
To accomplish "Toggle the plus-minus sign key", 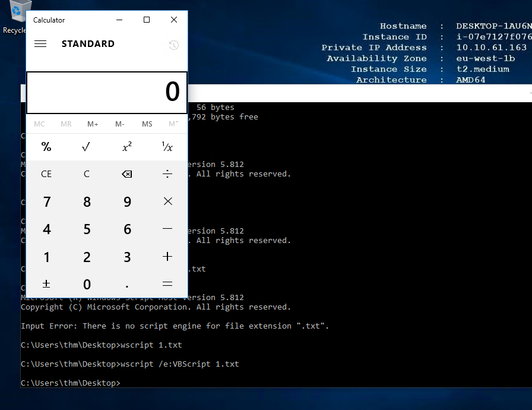I will (x=46, y=284).
